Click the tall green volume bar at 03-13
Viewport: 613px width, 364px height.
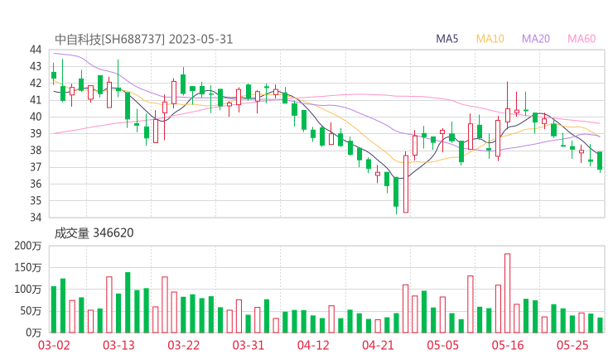(128, 303)
